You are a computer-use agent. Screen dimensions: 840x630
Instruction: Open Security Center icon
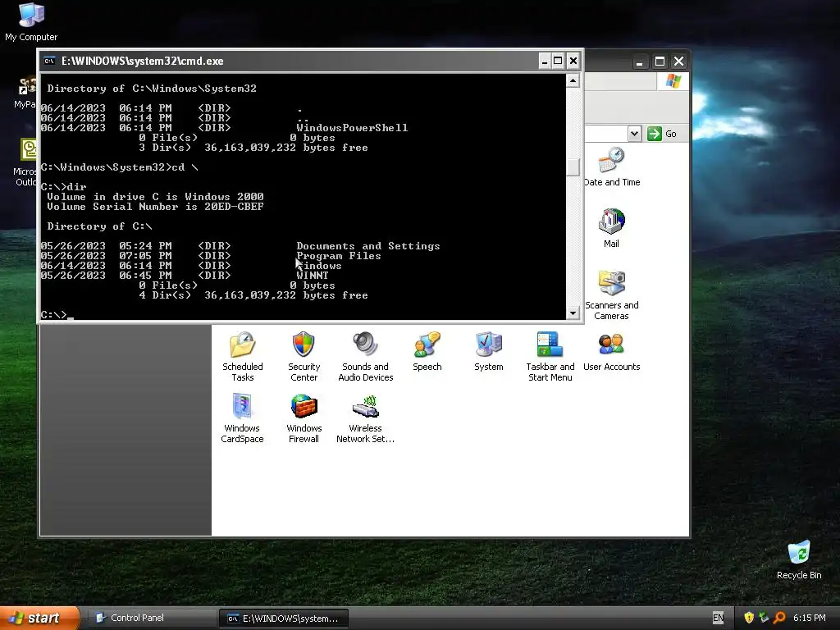[304, 356]
